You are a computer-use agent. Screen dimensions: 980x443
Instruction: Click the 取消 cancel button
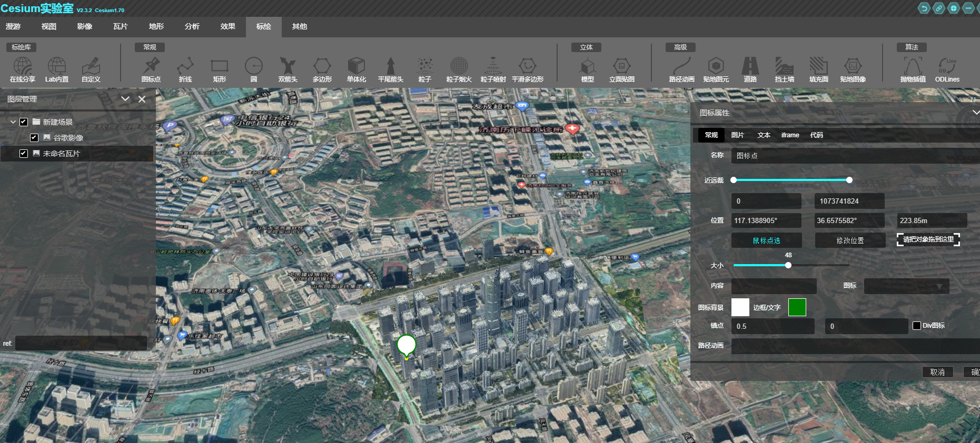coord(937,372)
